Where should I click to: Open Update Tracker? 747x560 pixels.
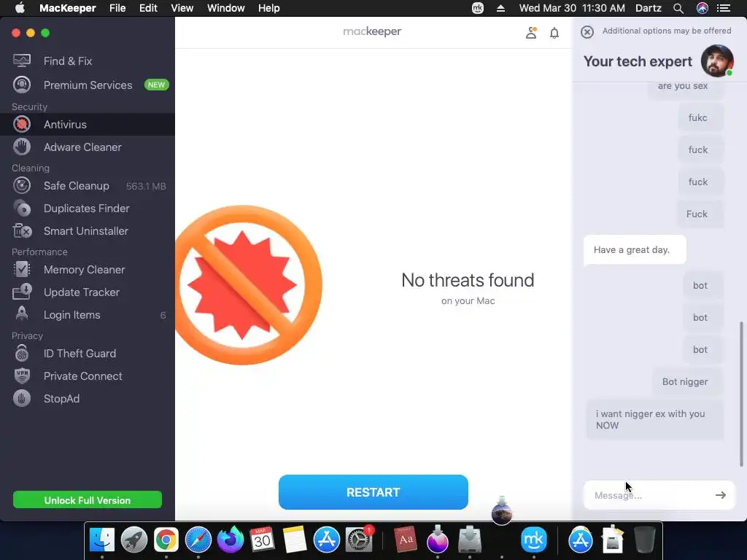(x=88, y=292)
